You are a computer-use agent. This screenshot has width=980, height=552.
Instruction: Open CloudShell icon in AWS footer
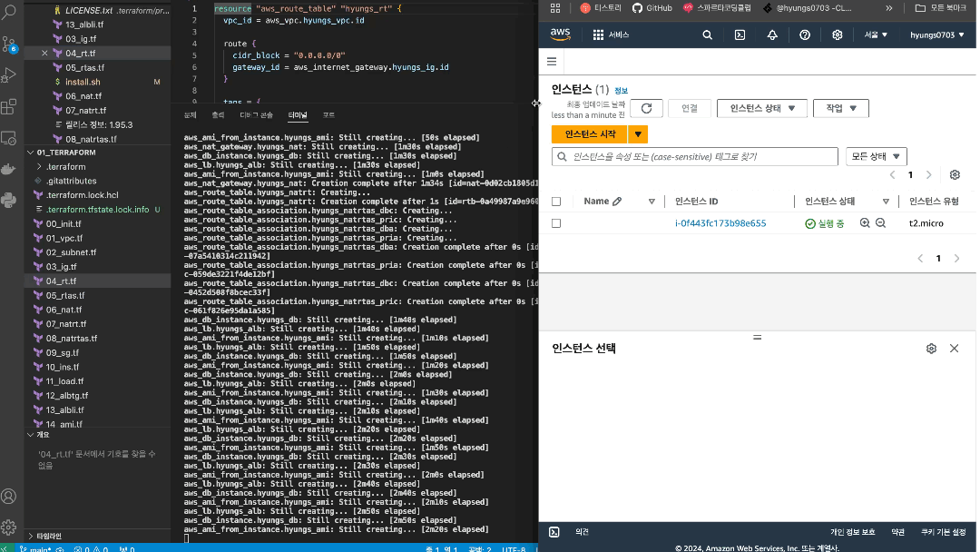tap(554, 532)
